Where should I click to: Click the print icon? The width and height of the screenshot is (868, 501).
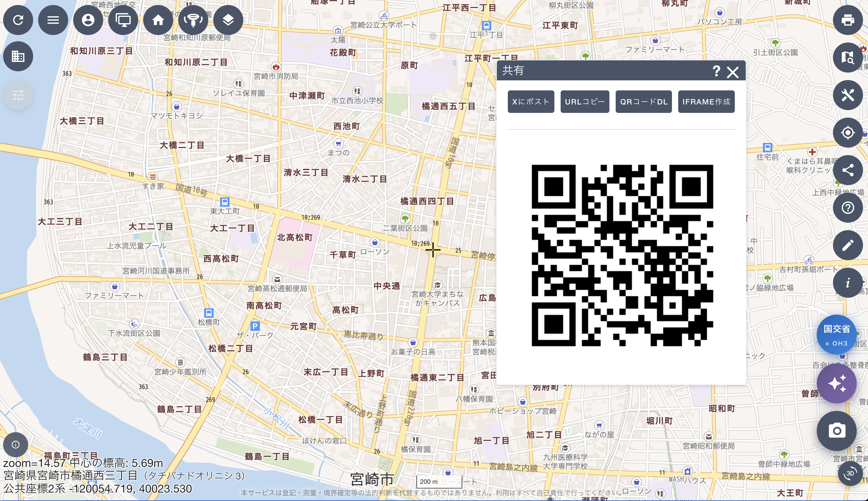[x=847, y=20]
